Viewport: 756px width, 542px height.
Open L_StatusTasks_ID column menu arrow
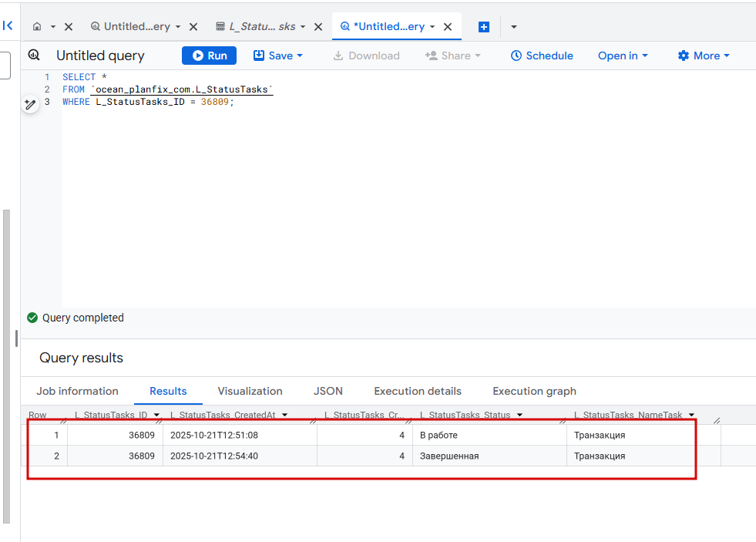(x=156, y=415)
